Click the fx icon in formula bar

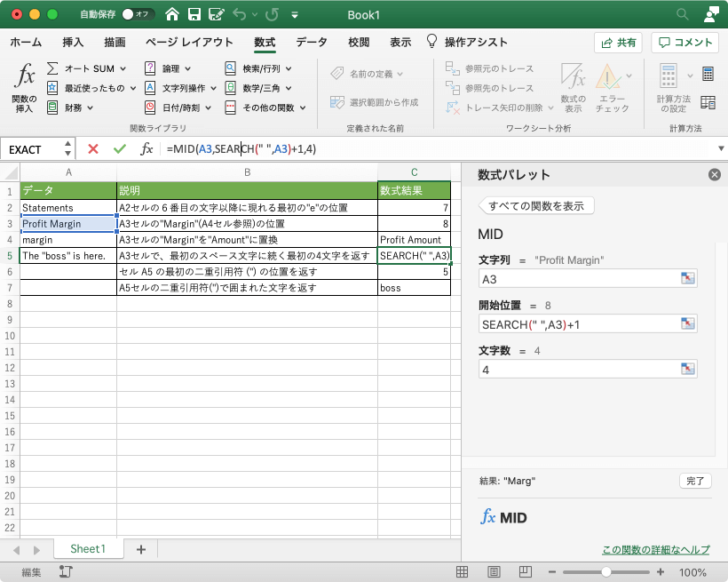pyautogui.click(x=146, y=148)
